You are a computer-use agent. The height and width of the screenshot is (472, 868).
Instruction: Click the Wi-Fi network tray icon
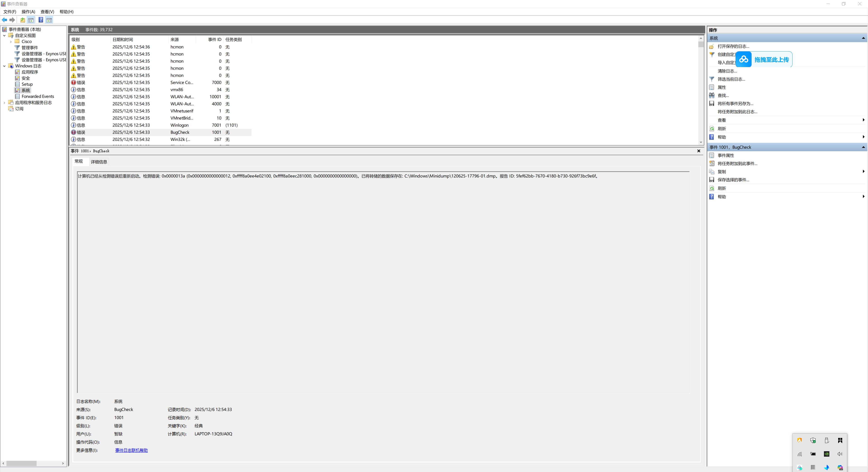tap(800, 454)
